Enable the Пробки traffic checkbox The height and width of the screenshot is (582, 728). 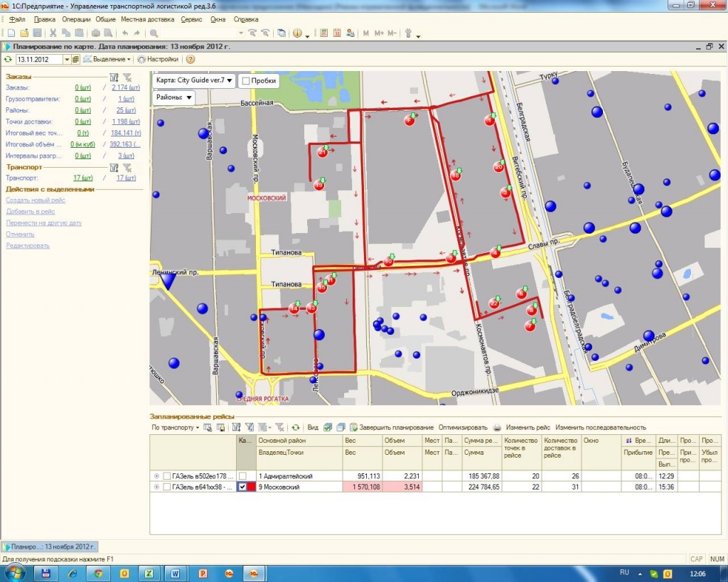click(x=246, y=81)
